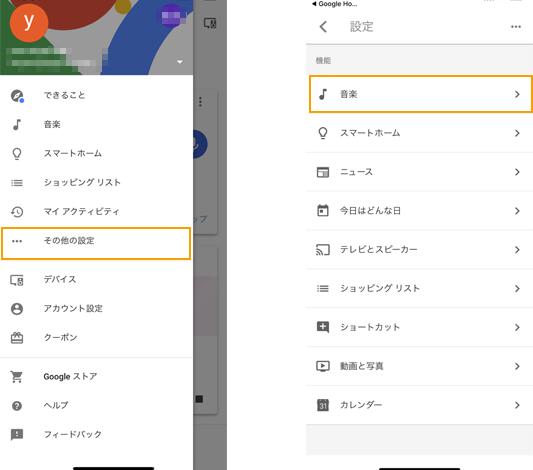Open ヘルプ entry
This screenshot has width=533, height=470.
tap(96, 405)
